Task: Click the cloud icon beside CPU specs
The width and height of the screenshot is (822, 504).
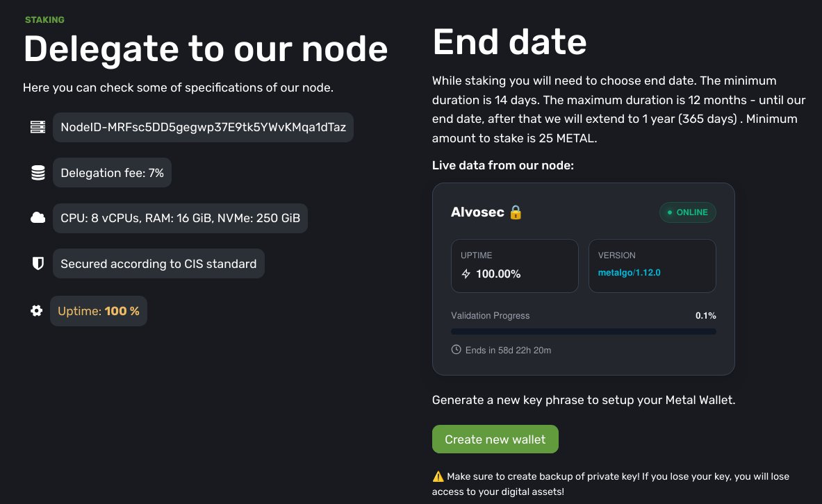Action: pos(38,218)
